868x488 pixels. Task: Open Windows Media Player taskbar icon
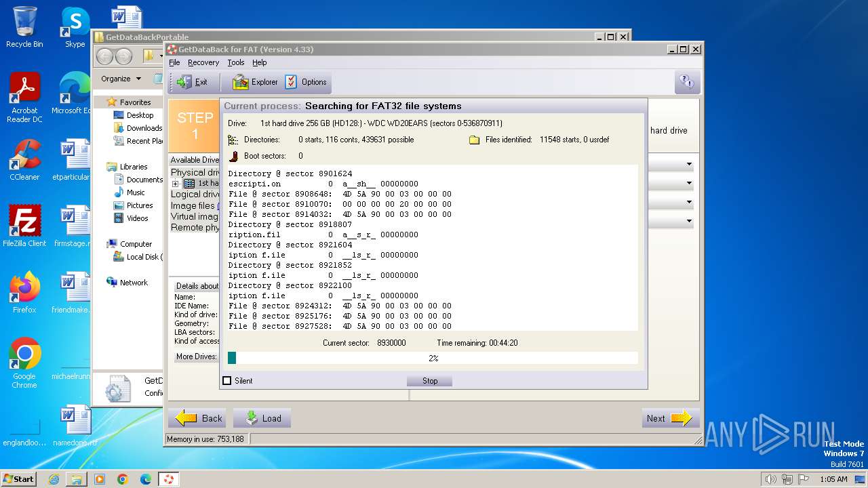(x=100, y=479)
